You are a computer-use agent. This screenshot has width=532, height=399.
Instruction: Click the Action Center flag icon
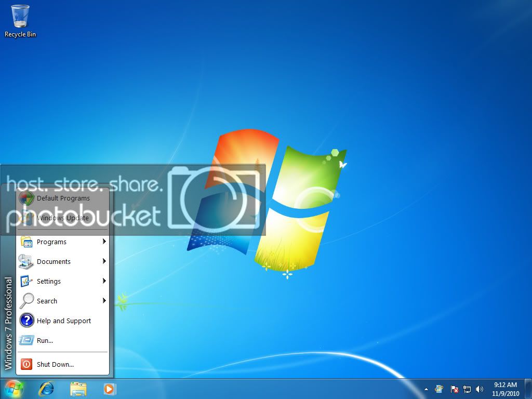(454, 389)
